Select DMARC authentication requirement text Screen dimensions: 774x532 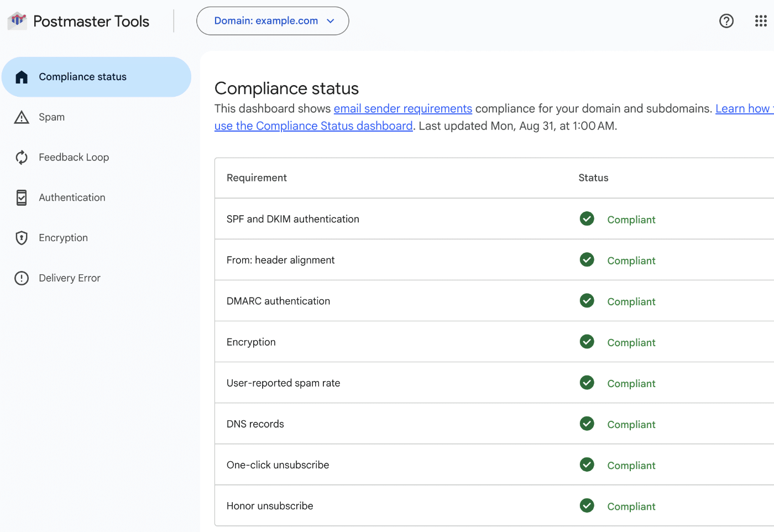pyautogui.click(x=278, y=301)
